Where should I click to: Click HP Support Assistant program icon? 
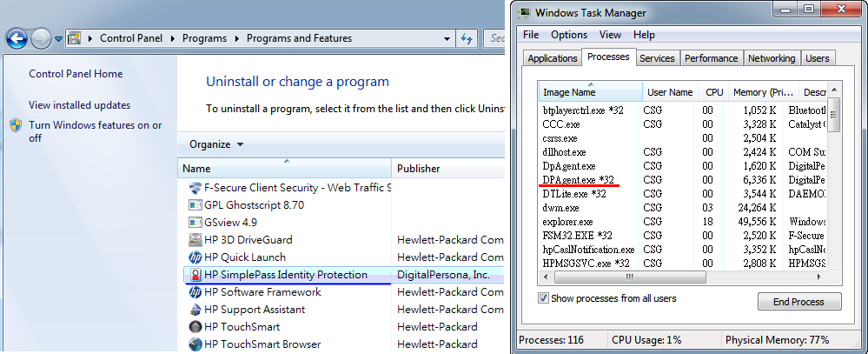pyautogui.click(x=195, y=309)
